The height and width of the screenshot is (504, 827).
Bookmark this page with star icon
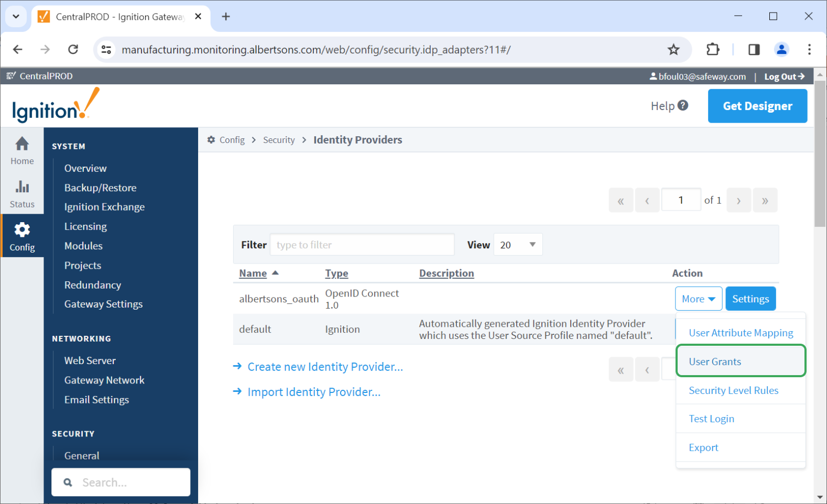673,50
